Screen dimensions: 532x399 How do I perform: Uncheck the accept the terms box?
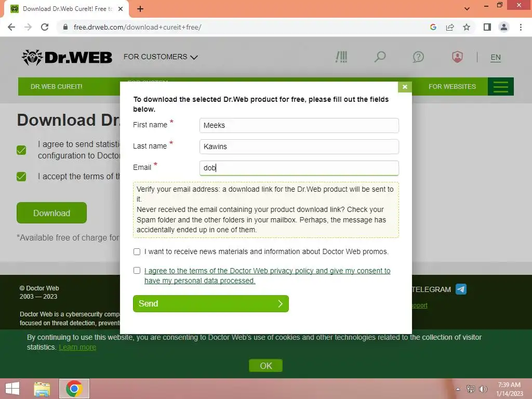(21, 177)
